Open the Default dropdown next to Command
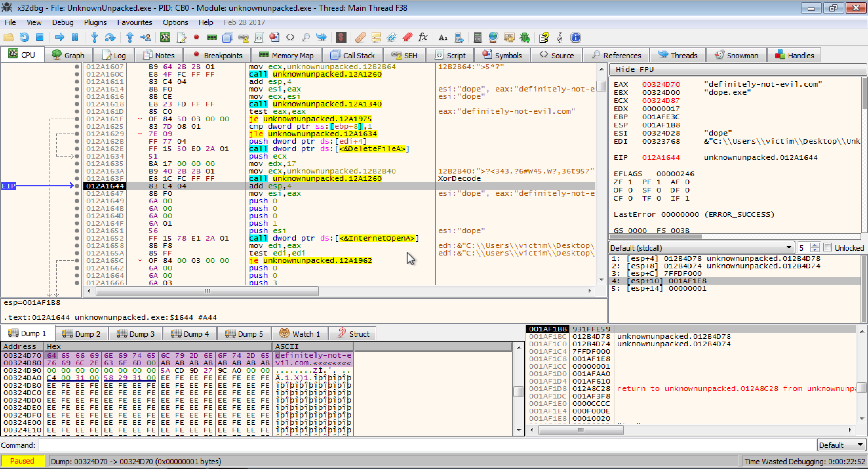Screen dimensions: 868x469 841,445
